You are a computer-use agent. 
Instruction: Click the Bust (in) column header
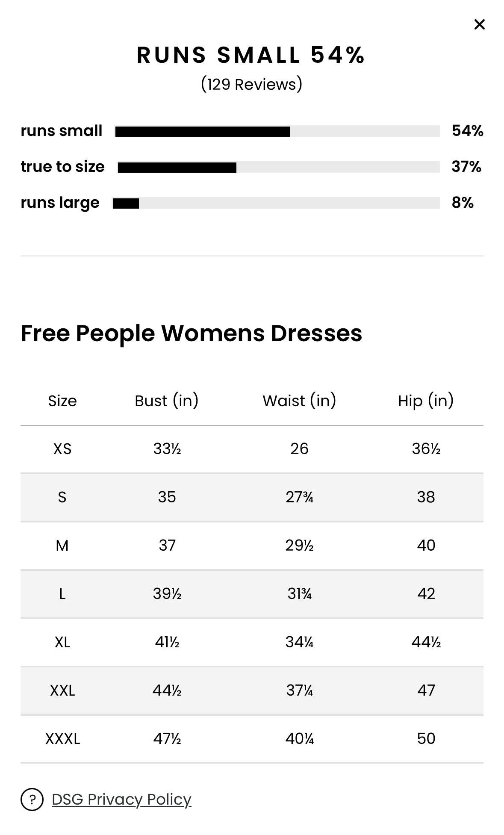167,401
